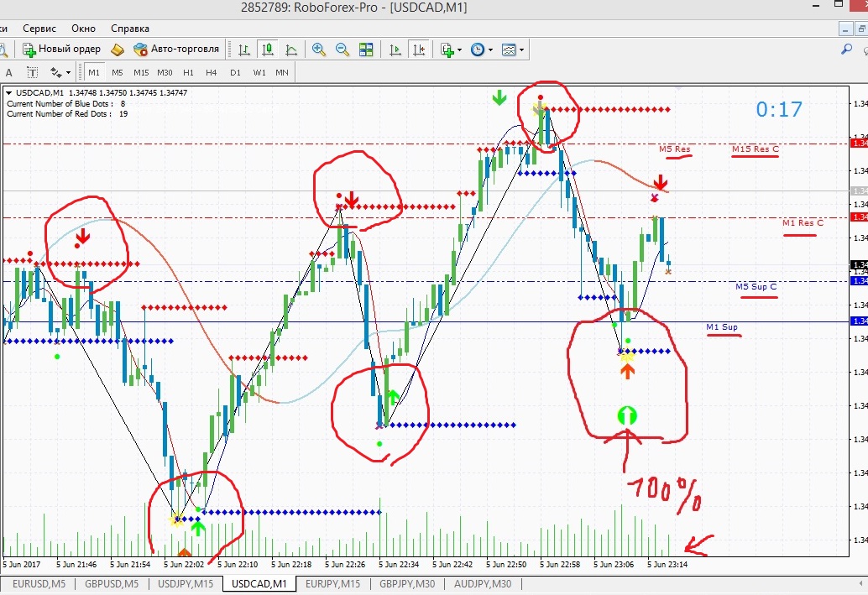This screenshot has height=595, width=868.
Task: Click the search magnifier icon
Action: click(x=846, y=50)
